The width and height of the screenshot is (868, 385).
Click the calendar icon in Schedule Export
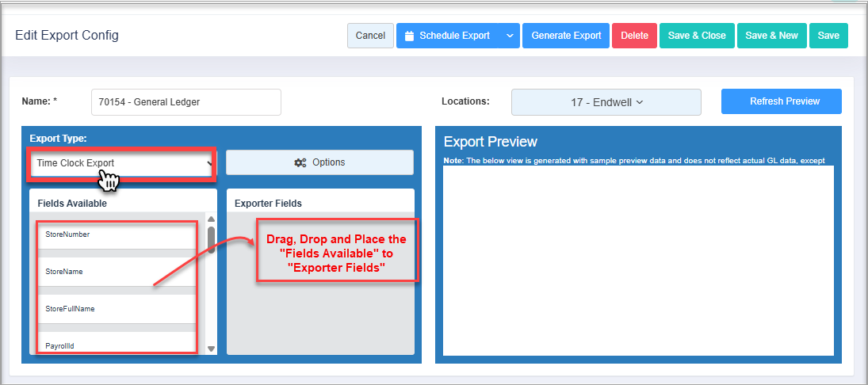pos(410,36)
